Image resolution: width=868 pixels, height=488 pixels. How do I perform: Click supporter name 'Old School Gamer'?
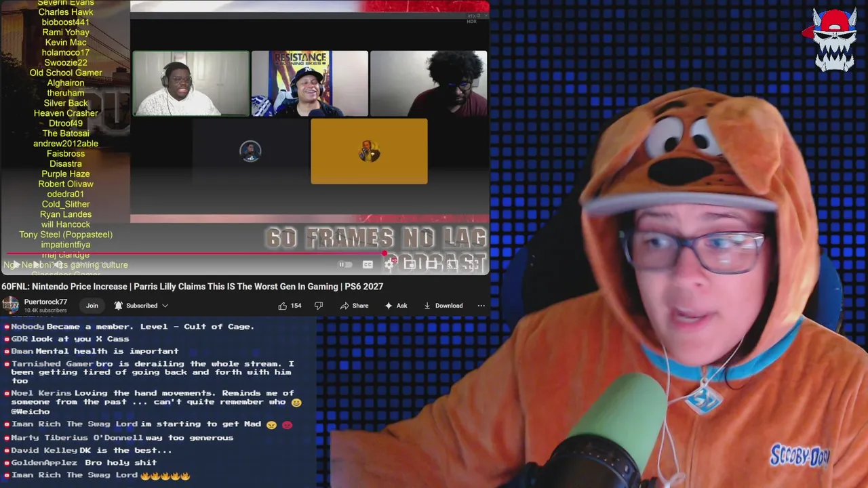click(66, 73)
